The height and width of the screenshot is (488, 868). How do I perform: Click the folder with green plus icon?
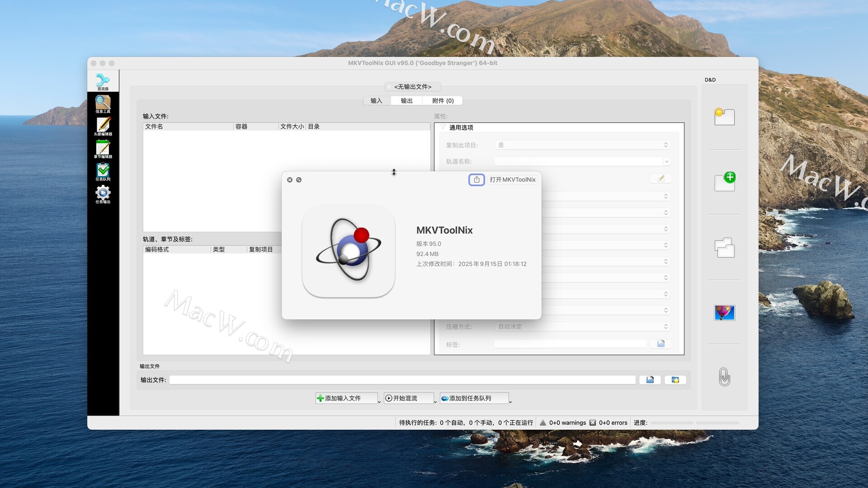[724, 182]
